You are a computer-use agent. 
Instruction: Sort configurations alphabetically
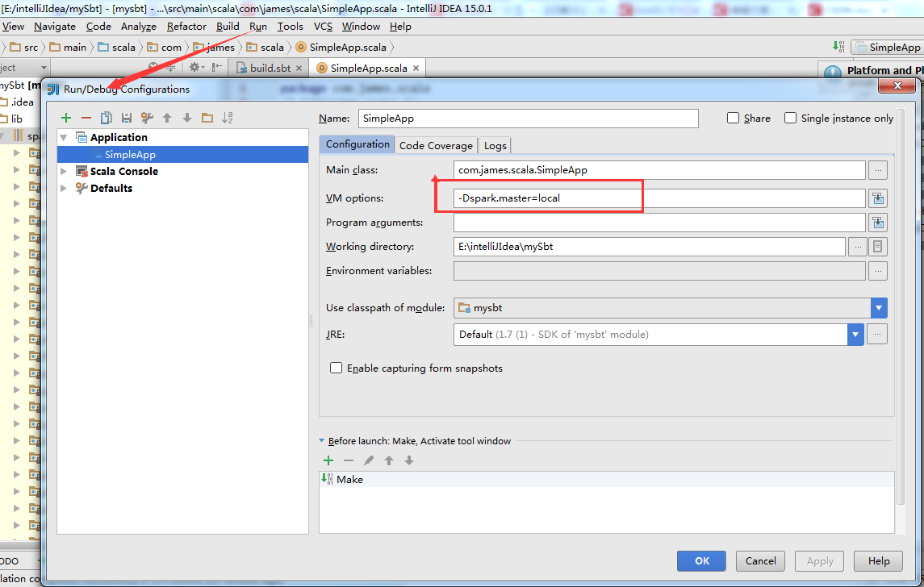tap(228, 119)
